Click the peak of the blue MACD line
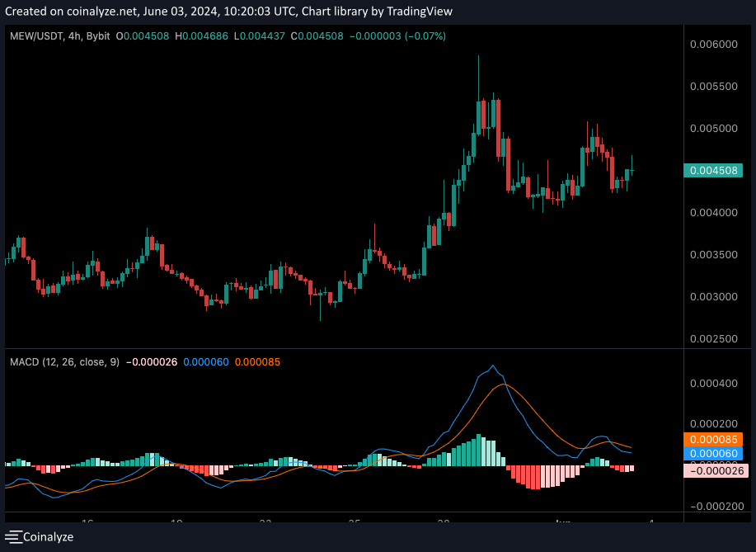Screen dimensions: 756x552 pyautogui.click(x=493, y=366)
